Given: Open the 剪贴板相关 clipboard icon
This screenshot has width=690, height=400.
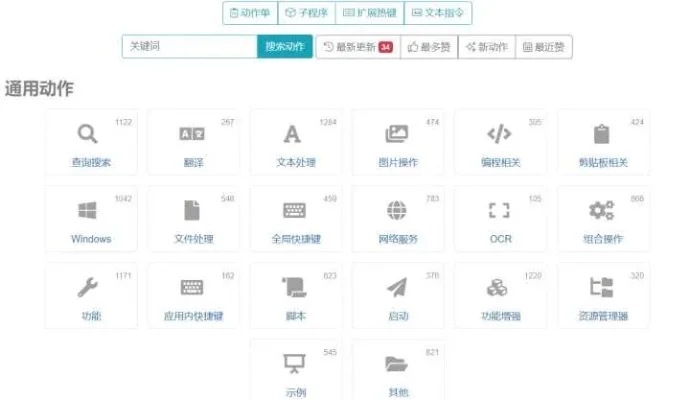Looking at the screenshot, I should [602, 134].
